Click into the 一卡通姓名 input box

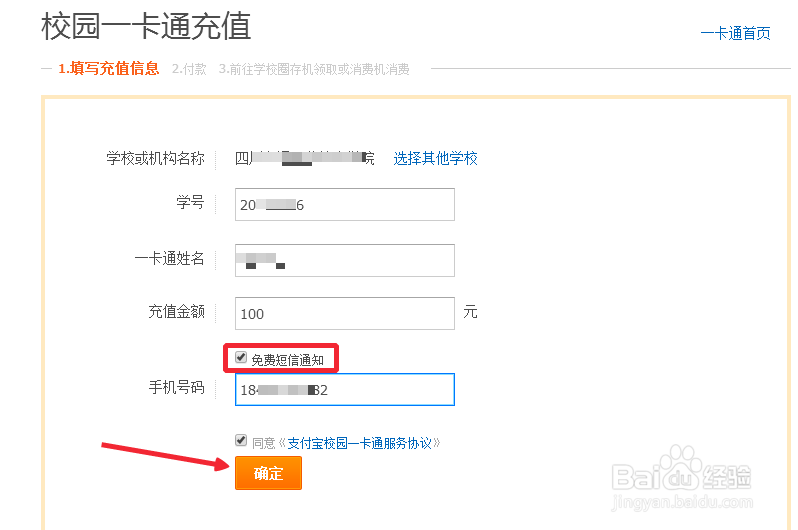[x=345, y=260]
